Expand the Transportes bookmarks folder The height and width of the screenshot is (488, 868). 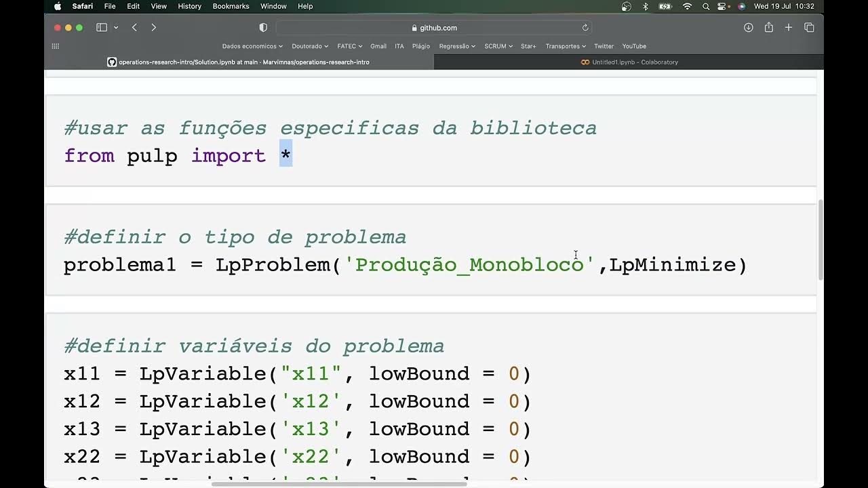[566, 46]
